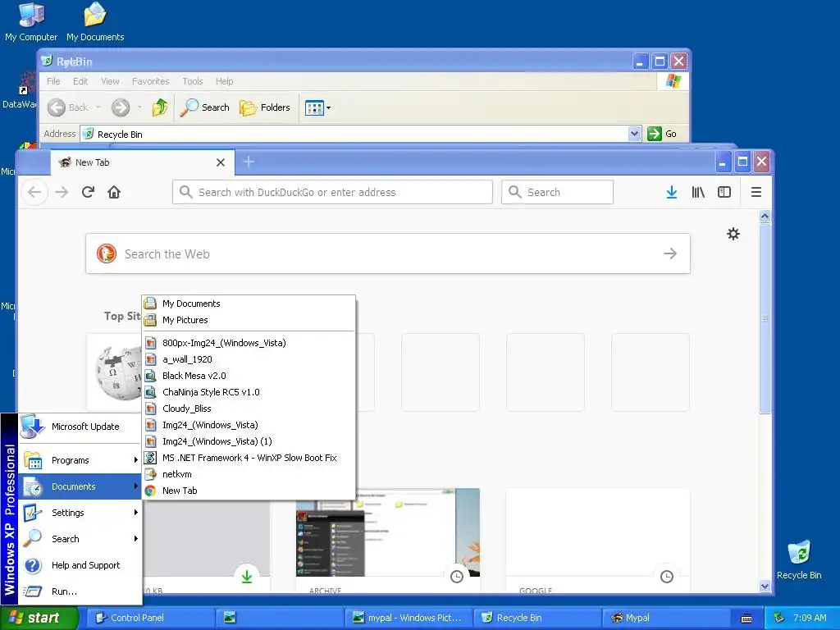Open Black Mesa v2.0 recent document
Viewport: 840px width, 630px height.
(x=249, y=376)
